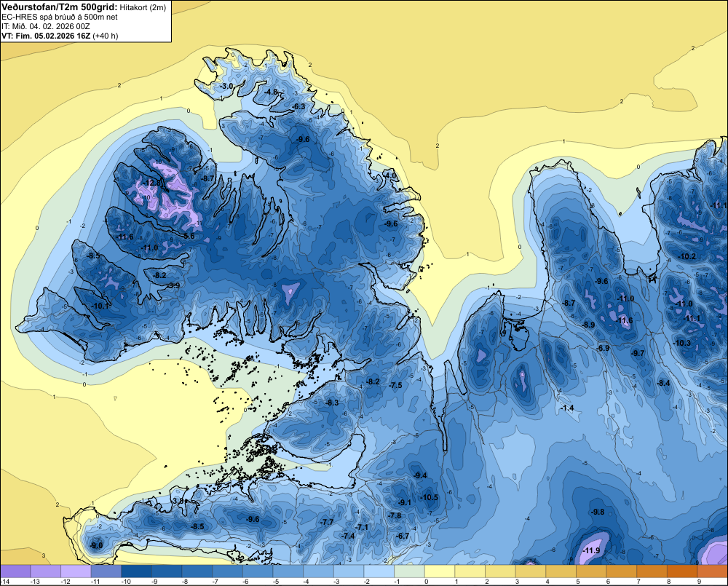Click legend swatch between 4 and 5

pos(561,571)
